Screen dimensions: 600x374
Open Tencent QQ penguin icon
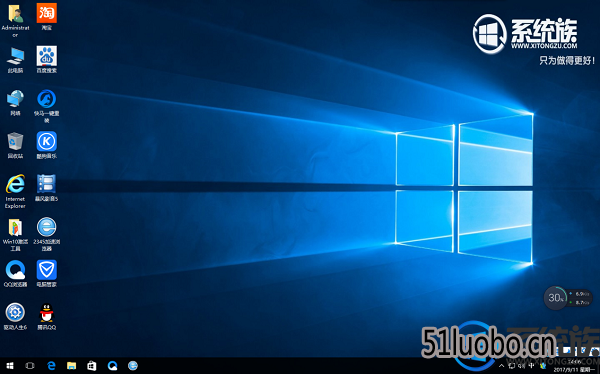(x=47, y=316)
